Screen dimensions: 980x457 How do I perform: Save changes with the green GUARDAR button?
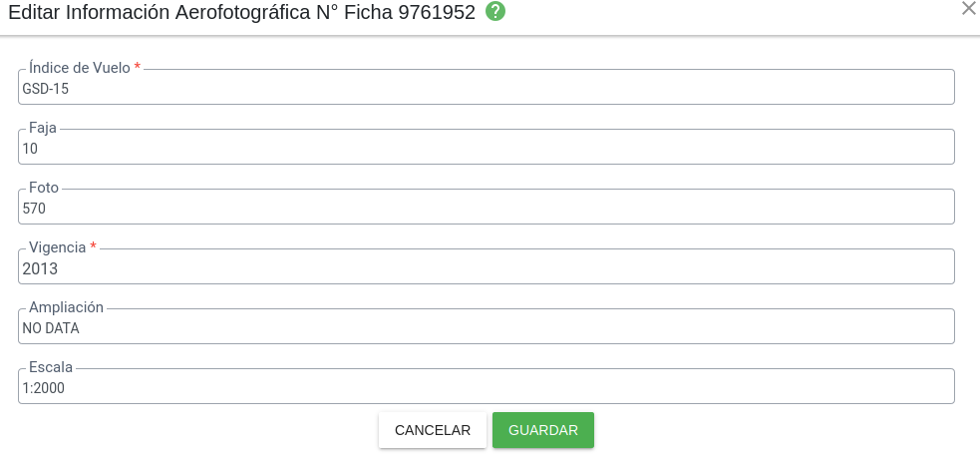pos(543,430)
